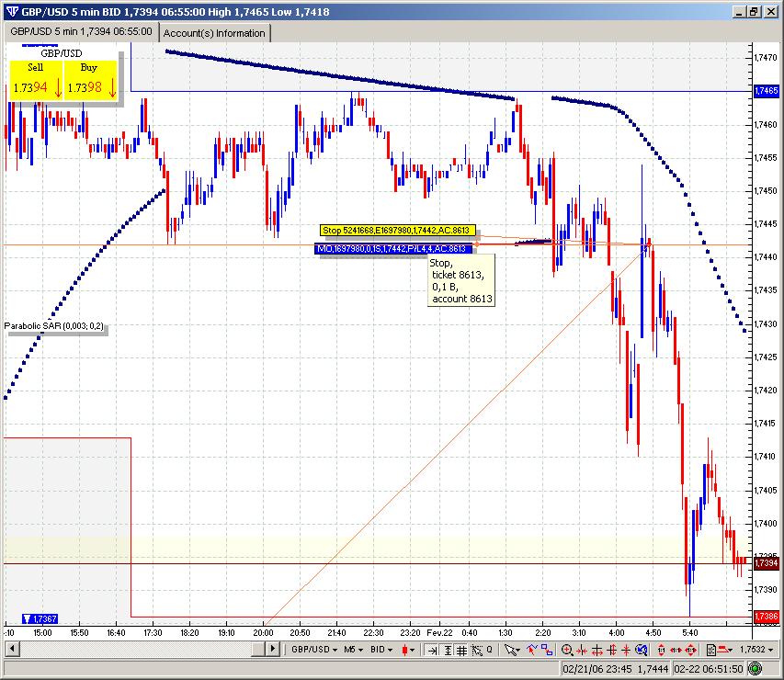Open the indicators checklist document icon

pos(711,650)
